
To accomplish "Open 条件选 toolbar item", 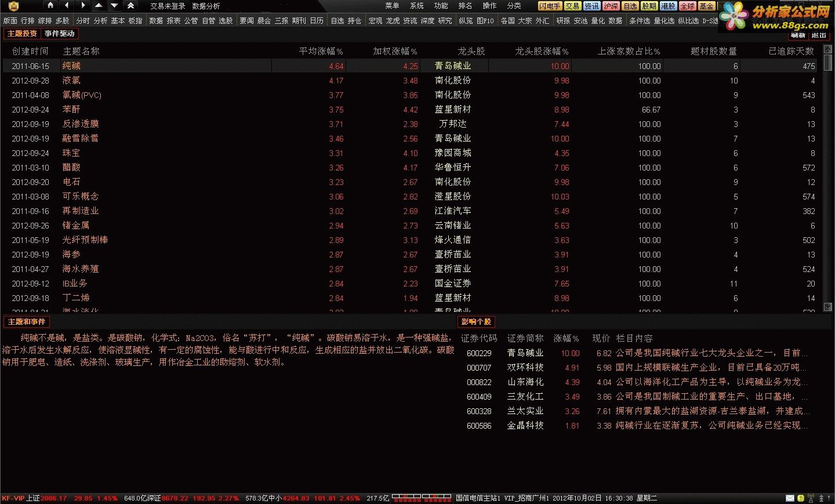I will point(640,20).
